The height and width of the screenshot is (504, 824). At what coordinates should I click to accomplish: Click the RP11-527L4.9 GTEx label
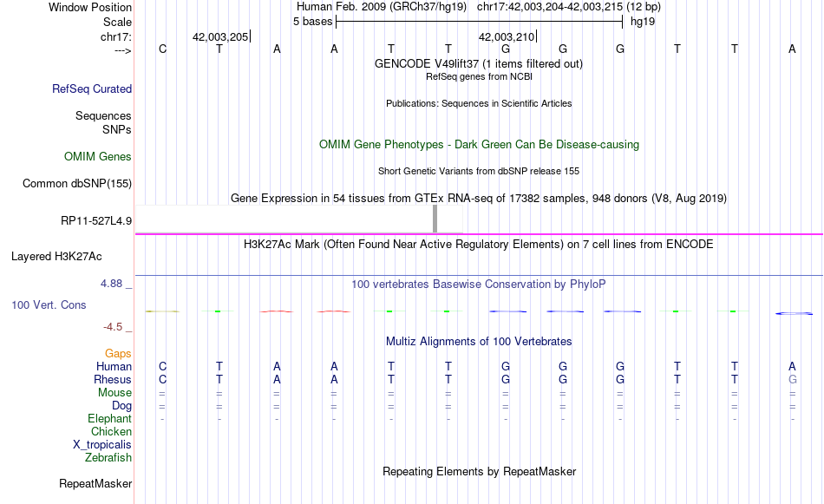[96, 220]
